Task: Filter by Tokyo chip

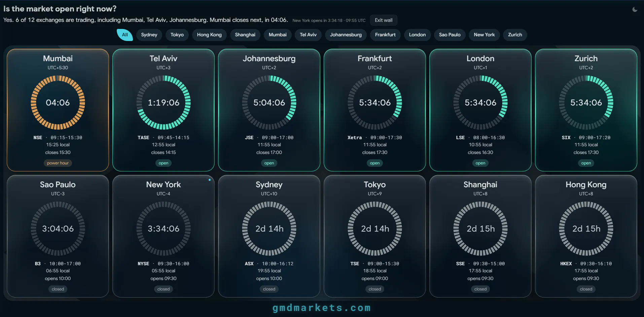Action: coord(177,35)
